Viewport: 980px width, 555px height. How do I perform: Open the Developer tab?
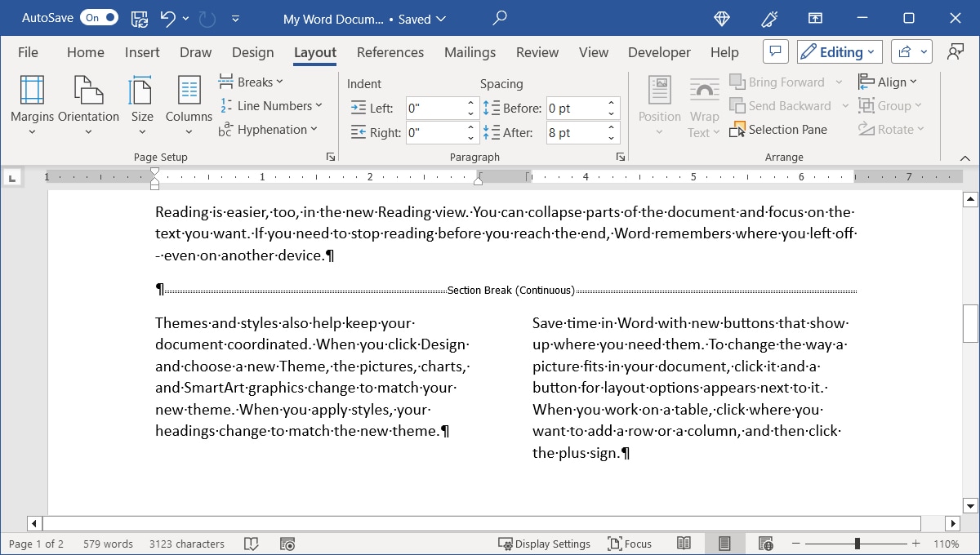(x=659, y=51)
